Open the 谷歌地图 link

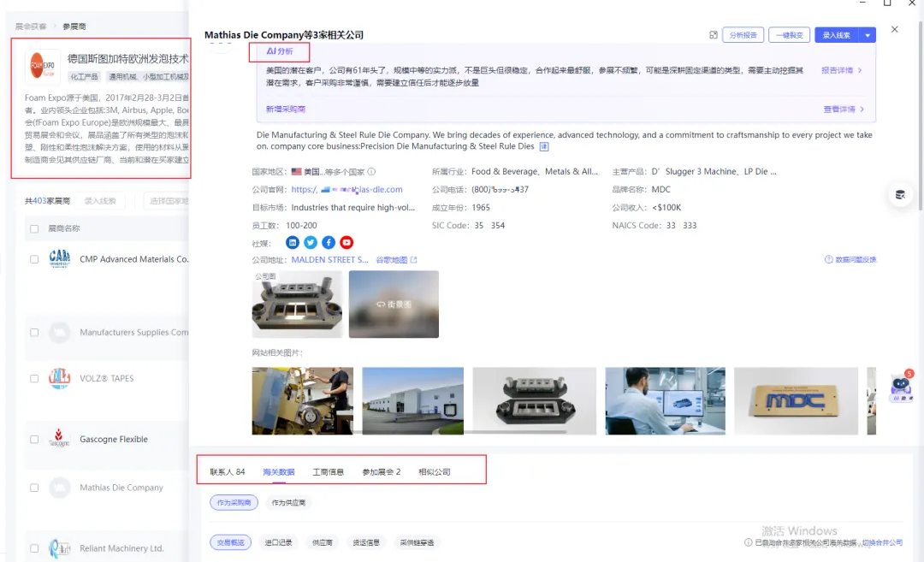click(392, 260)
